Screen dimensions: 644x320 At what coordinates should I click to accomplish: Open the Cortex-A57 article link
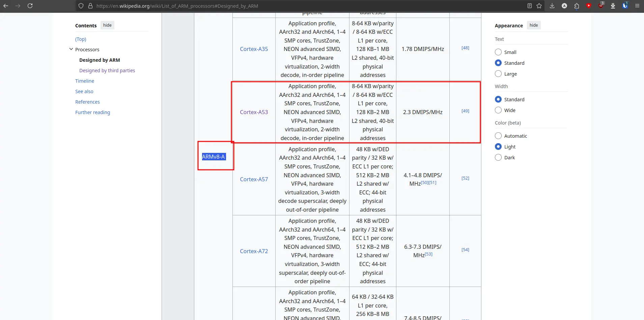pos(254,179)
